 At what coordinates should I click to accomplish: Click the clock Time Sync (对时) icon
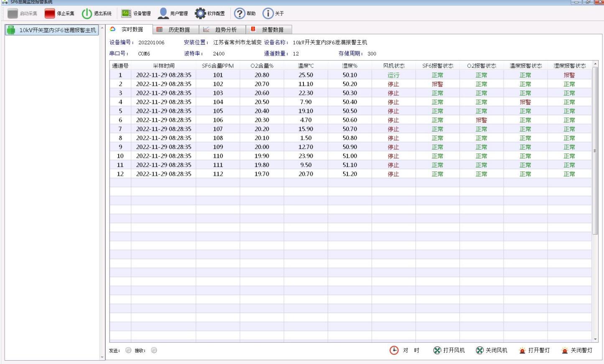[394, 350]
